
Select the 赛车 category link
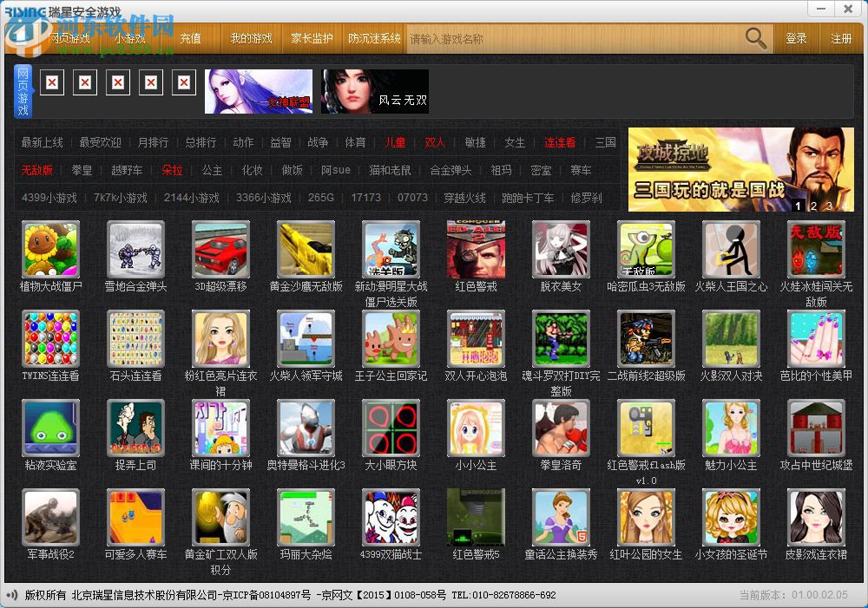point(581,170)
